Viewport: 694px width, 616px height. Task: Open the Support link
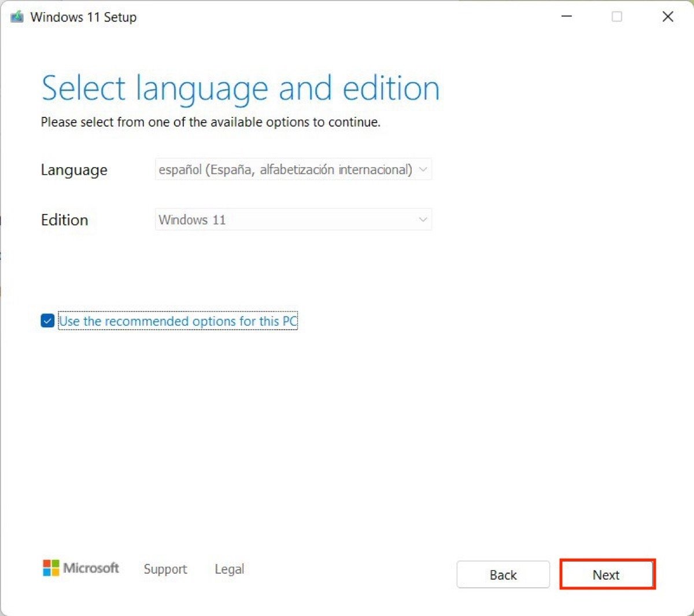pyautogui.click(x=165, y=569)
